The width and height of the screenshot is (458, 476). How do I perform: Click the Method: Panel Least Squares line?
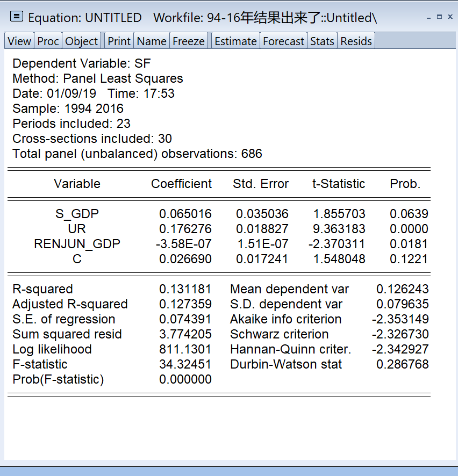pyautogui.click(x=97, y=78)
